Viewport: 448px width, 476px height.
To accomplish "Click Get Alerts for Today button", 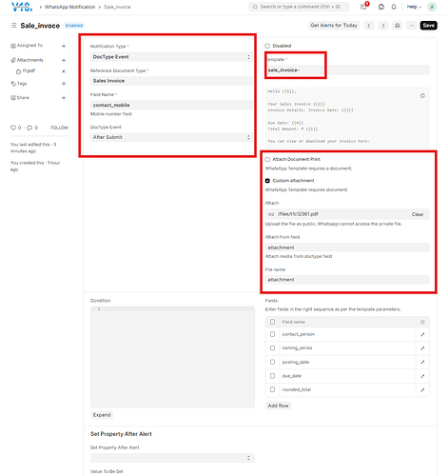I will tap(334, 26).
